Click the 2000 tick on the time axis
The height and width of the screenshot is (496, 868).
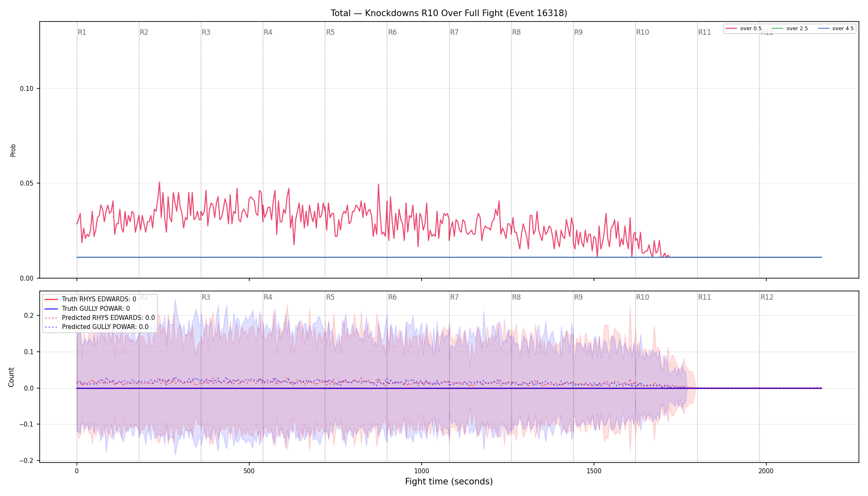point(766,471)
